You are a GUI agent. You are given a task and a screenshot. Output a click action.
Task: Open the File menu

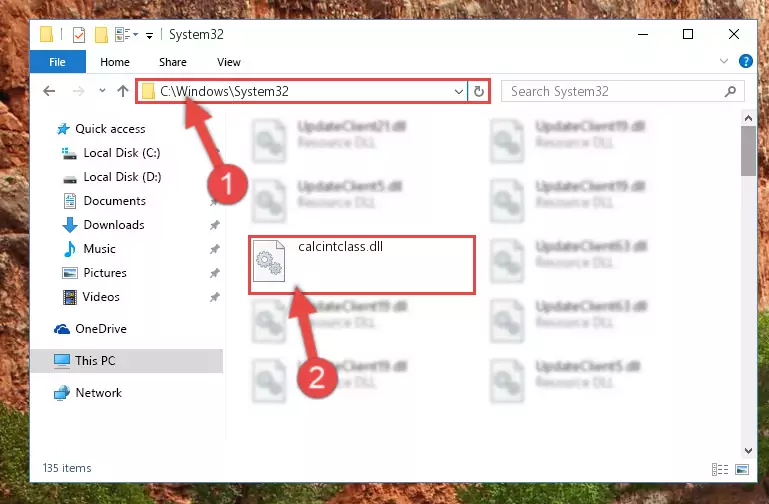tap(57, 62)
